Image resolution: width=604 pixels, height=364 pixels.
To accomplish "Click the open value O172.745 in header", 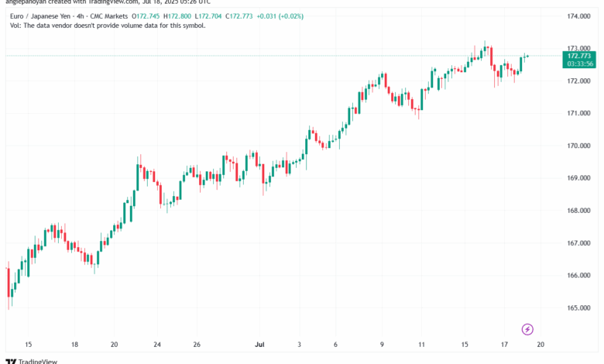I will [x=146, y=16].
